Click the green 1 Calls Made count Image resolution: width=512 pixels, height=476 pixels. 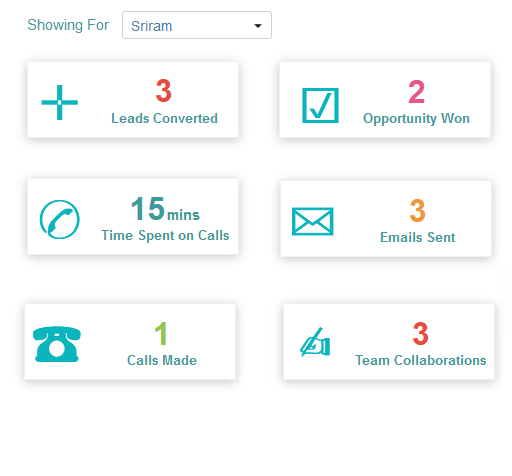(161, 333)
